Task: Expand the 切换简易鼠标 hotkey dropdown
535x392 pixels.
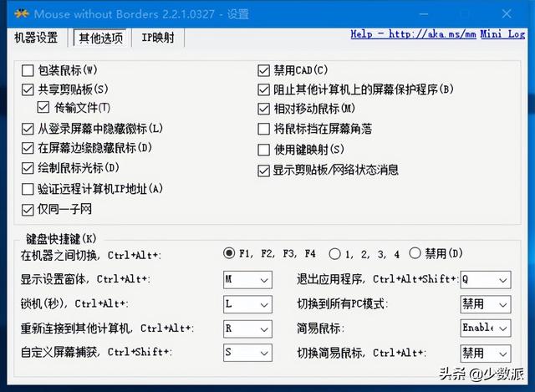Action: [486, 354]
